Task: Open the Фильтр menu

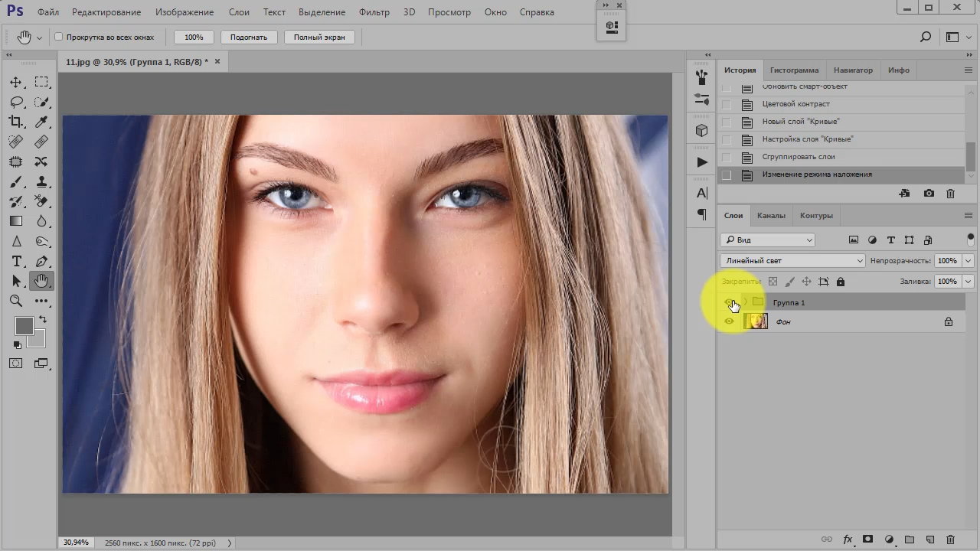Action: pos(374,12)
